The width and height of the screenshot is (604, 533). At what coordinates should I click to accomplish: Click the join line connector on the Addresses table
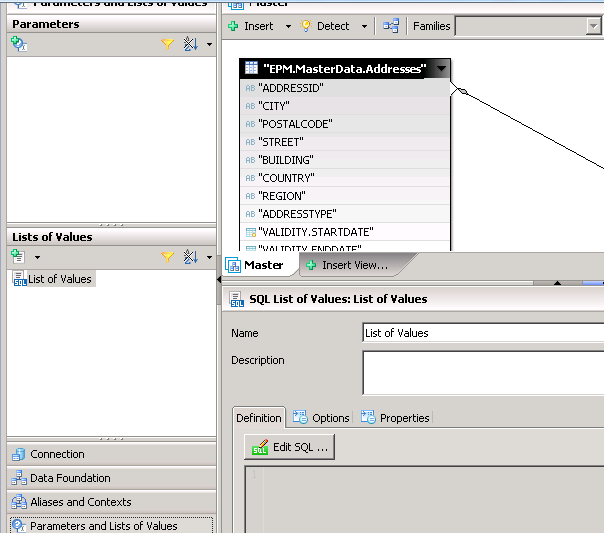[x=462, y=91]
